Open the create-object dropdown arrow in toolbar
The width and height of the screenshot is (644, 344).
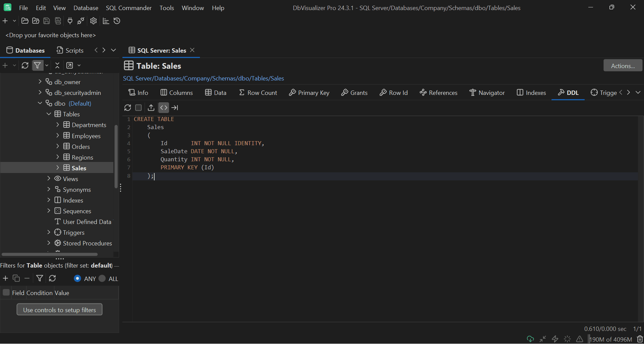[14, 21]
